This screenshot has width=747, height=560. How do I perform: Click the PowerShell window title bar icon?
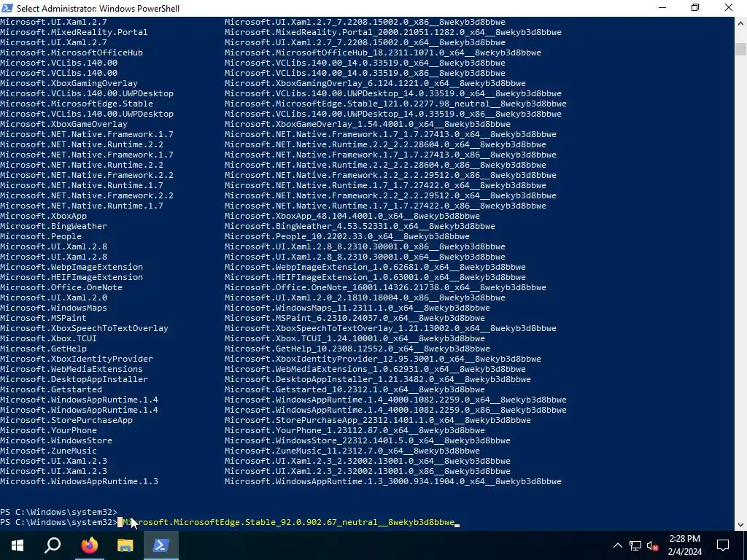pyautogui.click(x=7, y=8)
